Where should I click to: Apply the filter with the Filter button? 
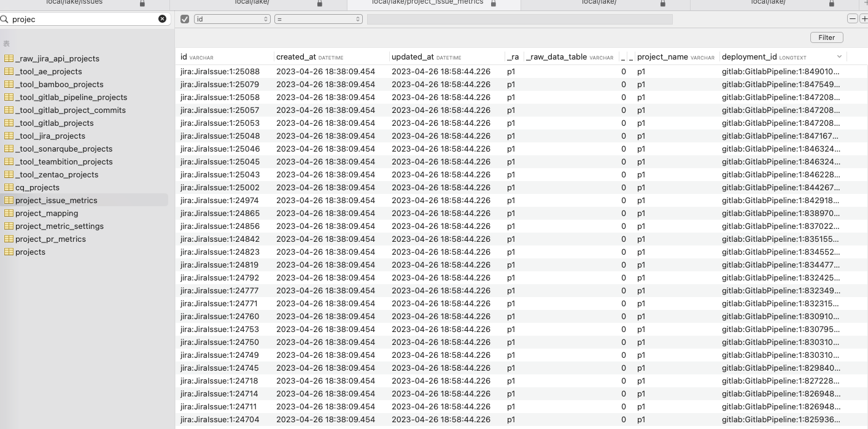tap(827, 37)
